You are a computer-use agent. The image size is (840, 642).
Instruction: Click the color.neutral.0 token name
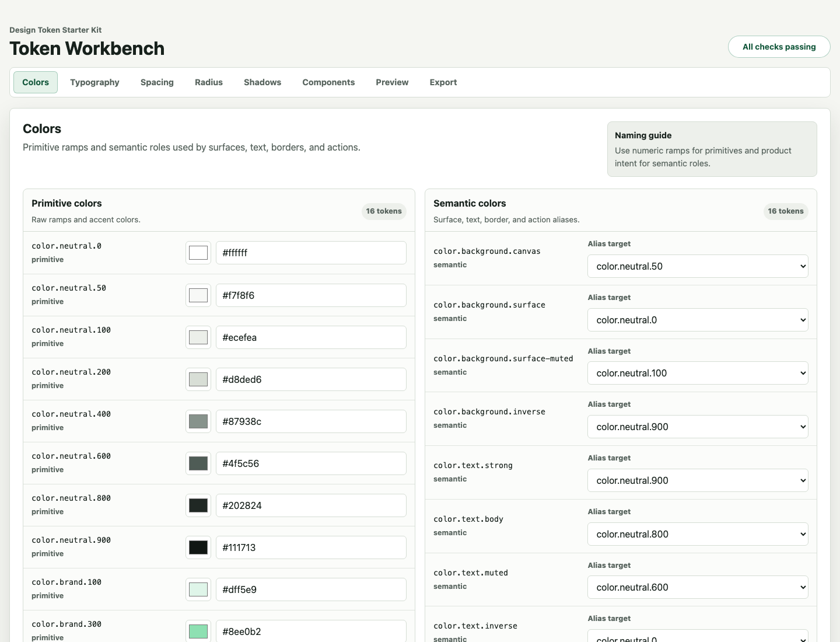[x=66, y=246]
